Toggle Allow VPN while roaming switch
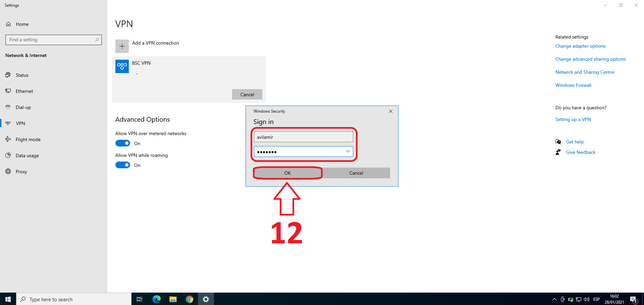 click(x=123, y=165)
